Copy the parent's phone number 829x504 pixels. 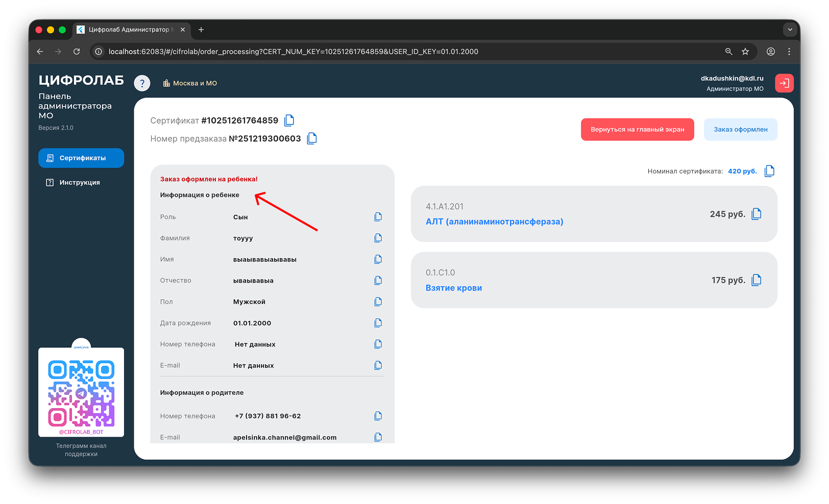pyautogui.click(x=378, y=416)
